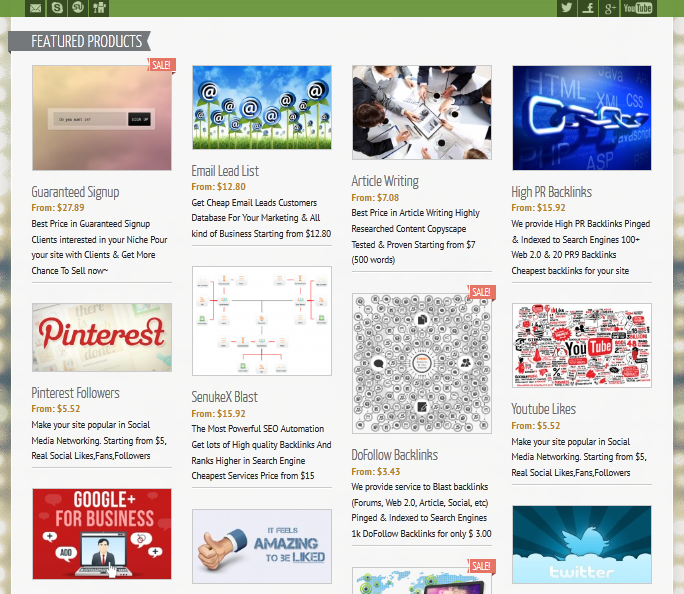Click the SALE badge on DoFollow Backlinks

[x=482, y=292]
